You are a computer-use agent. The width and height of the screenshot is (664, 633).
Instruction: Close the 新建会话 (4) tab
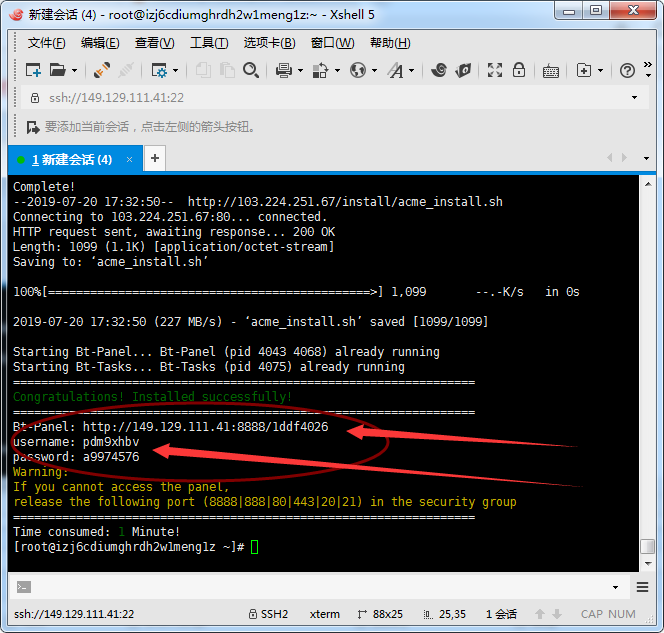click(129, 160)
